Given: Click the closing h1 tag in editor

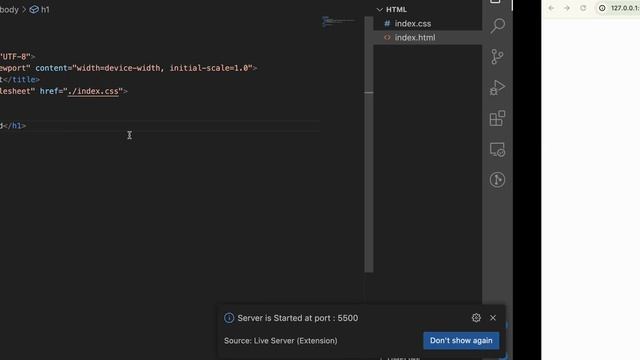Looking at the screenshot, I should click(15, 126).
